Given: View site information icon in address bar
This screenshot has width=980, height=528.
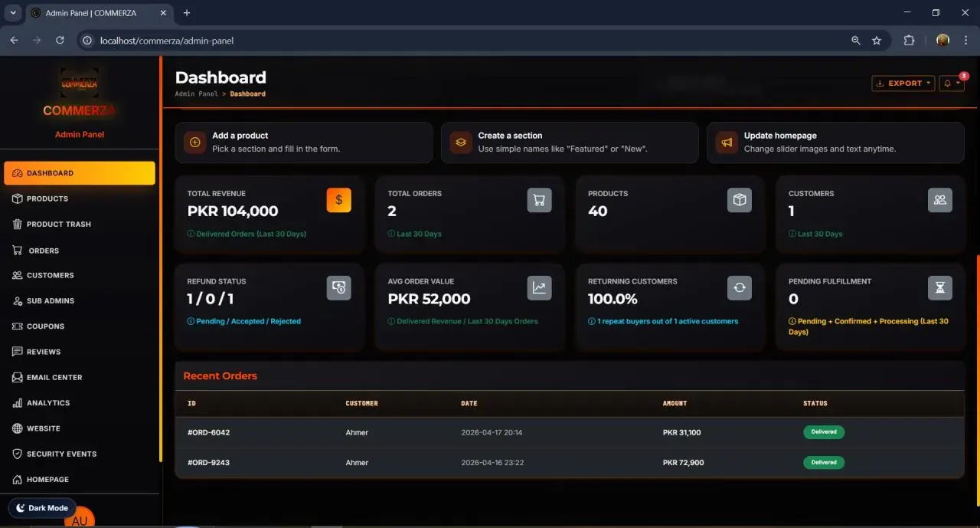Looking at the screenshot, I should 87,41.
